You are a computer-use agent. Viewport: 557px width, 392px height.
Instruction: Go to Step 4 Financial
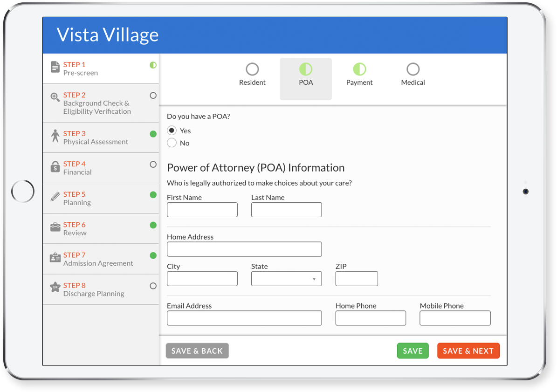click(101, 168)
